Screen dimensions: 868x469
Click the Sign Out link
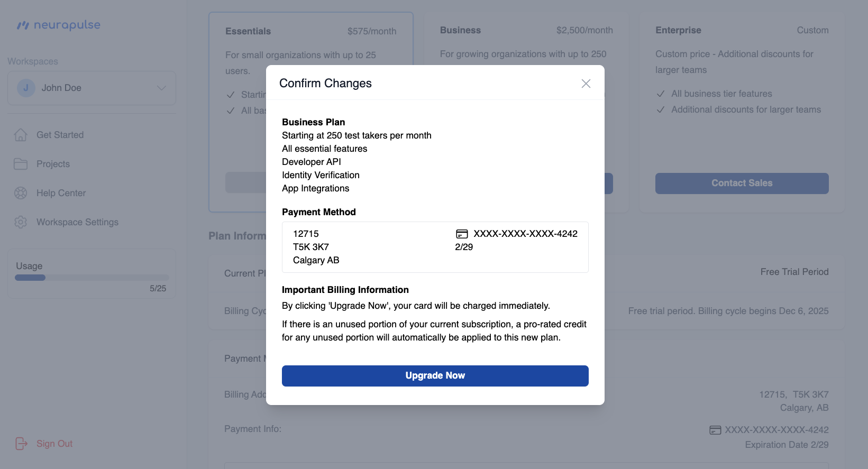tap(54, 444)
